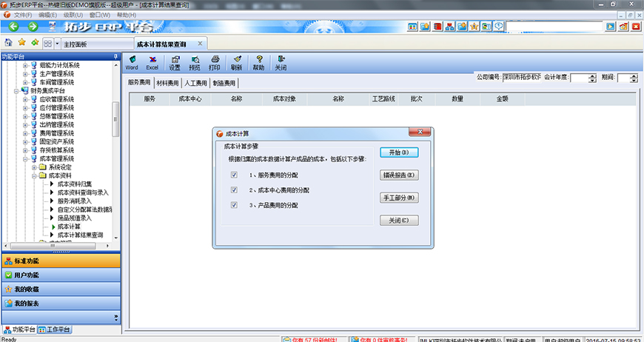This screenshot has height=342, width=644.
Task: Toggle step 3 产品费用的分配 checkbox
Action: (x=234, y=205)
